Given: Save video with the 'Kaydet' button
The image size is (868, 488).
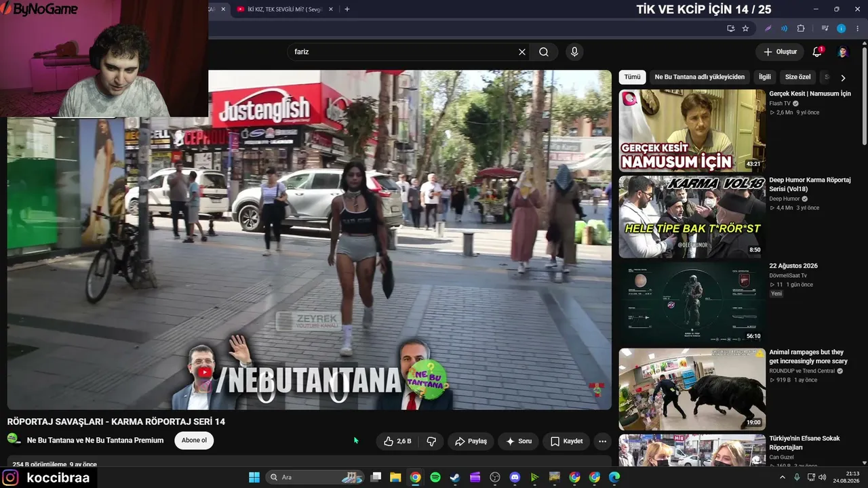Looking at the screenshot, I should tap(566, 441).
